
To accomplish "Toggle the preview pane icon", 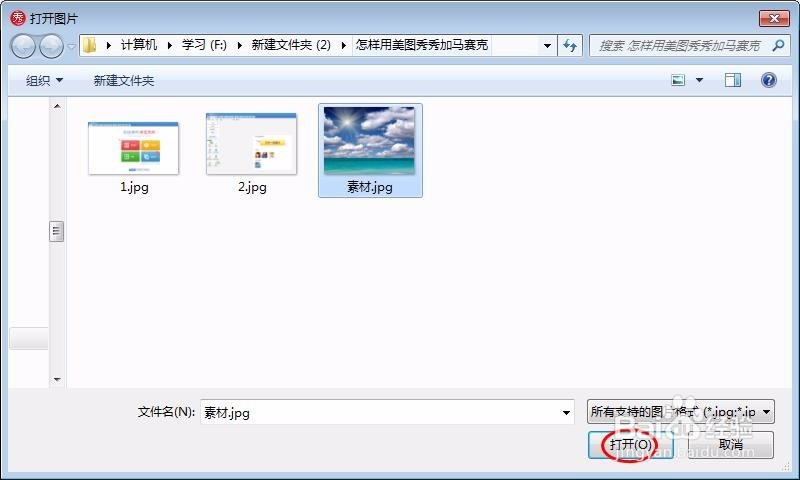I will (x=733, y=80).
